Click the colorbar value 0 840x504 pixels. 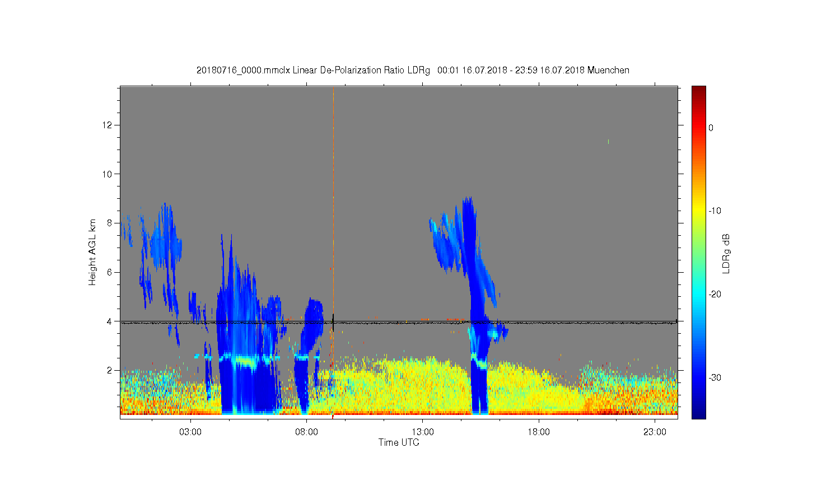711,128
